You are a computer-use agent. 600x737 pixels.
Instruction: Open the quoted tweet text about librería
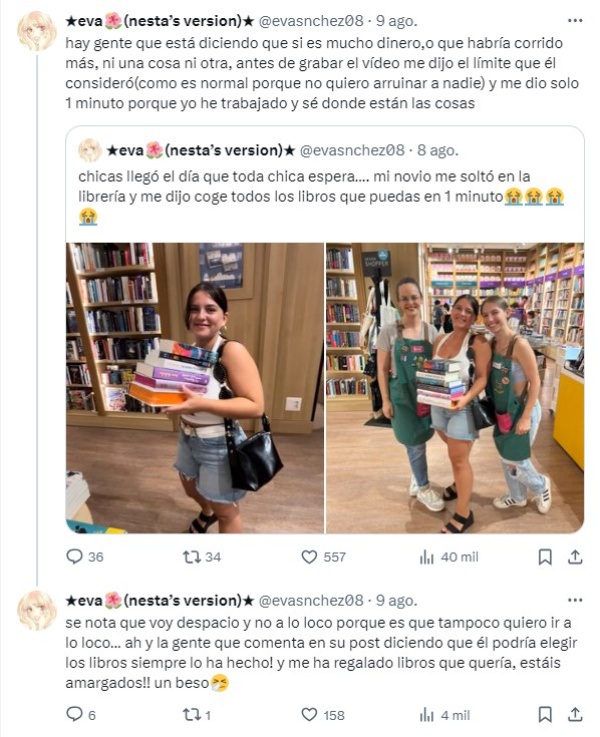[x=321, y=196]
